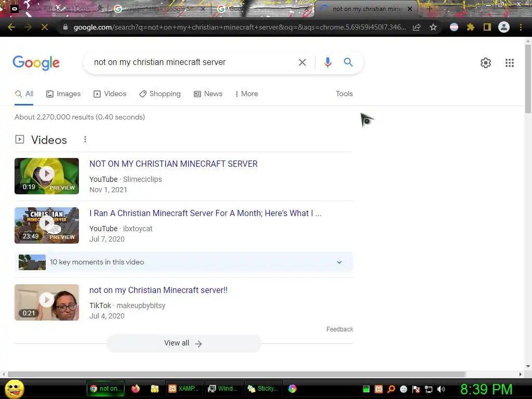Clear the search box with the X
Screen dimensions: 532x399
tap(302, 62)
